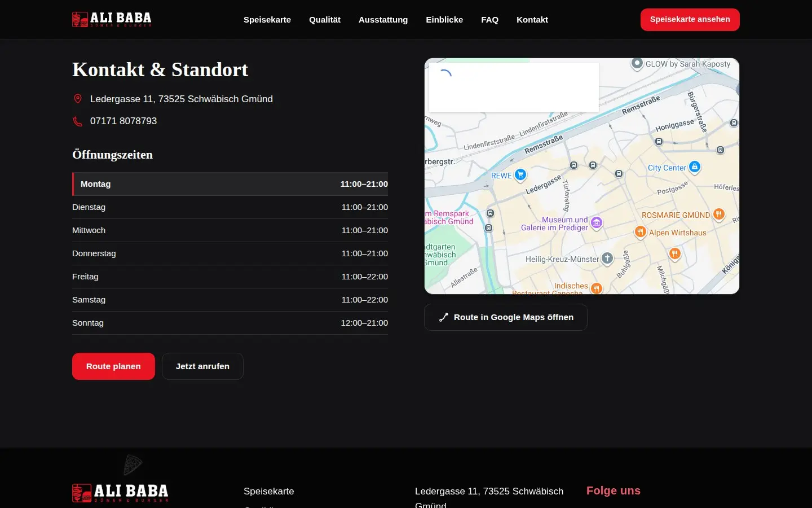This screenshot has height=508, width=812.
Task: Open the Speisekarte nav item
Action: (267, 20)
